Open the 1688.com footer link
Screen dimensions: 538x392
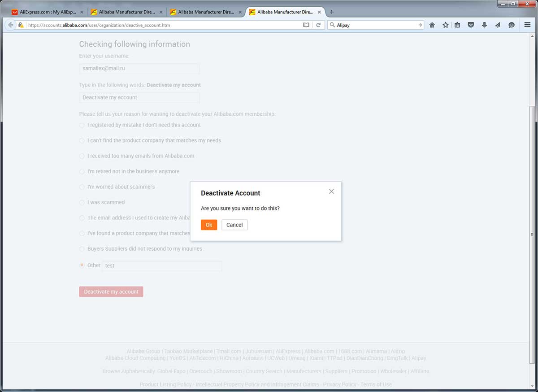[350, 351]
